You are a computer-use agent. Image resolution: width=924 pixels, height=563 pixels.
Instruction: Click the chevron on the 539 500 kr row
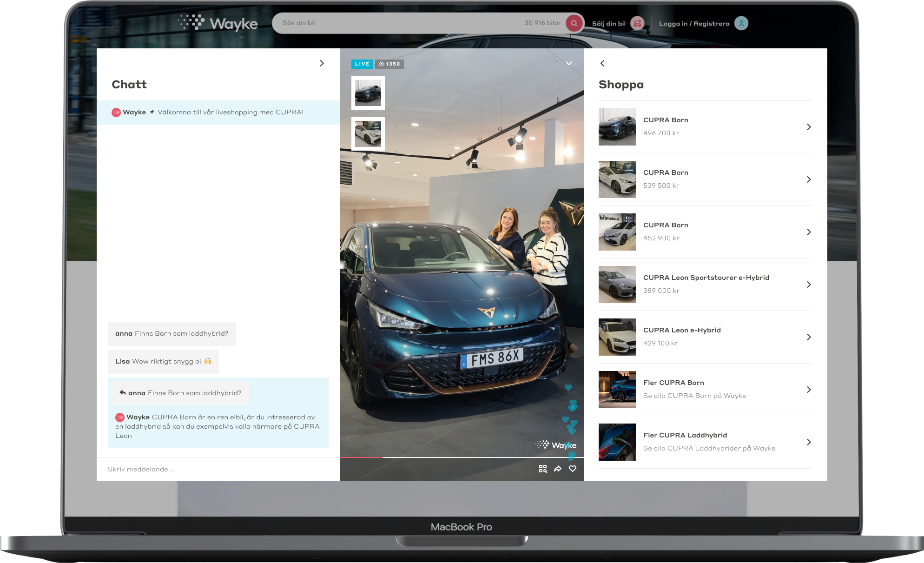point(809,179)
